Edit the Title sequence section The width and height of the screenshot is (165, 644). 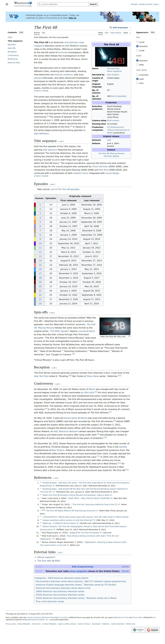click(61, 141)
